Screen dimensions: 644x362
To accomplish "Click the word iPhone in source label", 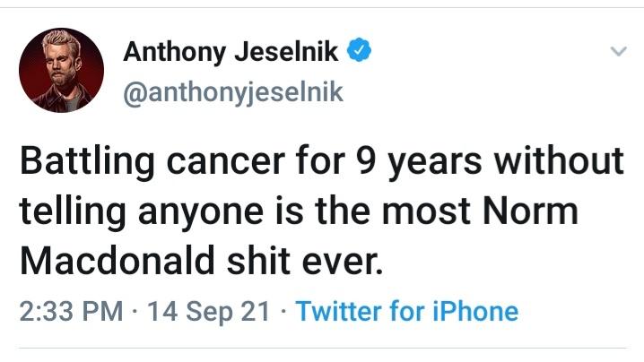I will (474, 311).
